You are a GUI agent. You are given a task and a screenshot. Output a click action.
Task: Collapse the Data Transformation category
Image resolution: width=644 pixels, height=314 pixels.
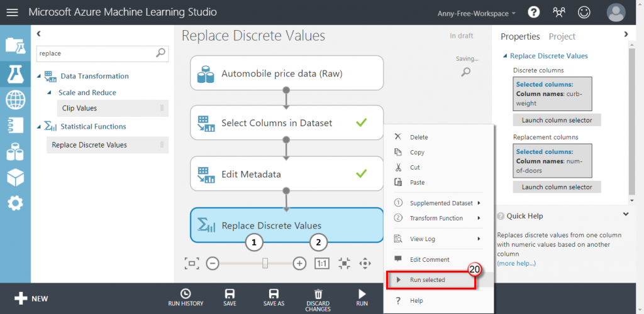40,76
